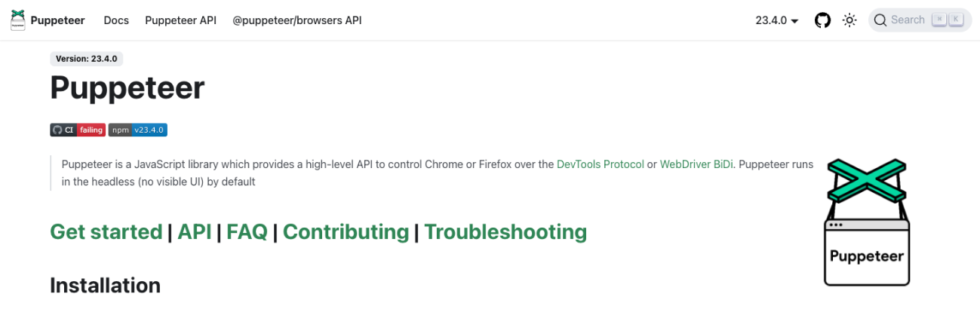Open the API heading link

coord(195,231)
